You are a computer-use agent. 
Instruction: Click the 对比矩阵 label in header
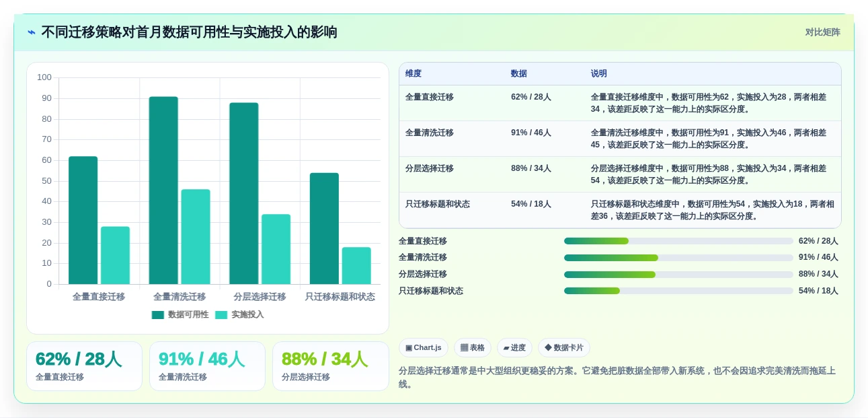pos(823,32)
